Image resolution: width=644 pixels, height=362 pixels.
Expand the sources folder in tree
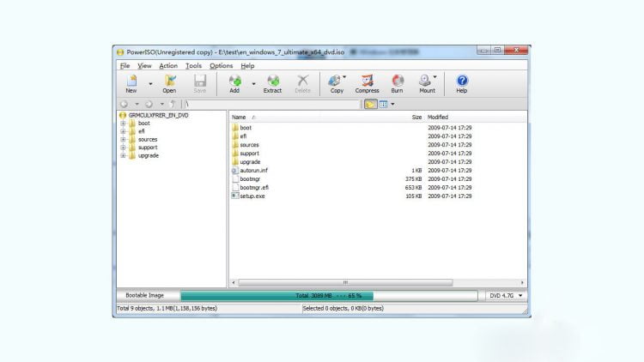coord(123,140)
